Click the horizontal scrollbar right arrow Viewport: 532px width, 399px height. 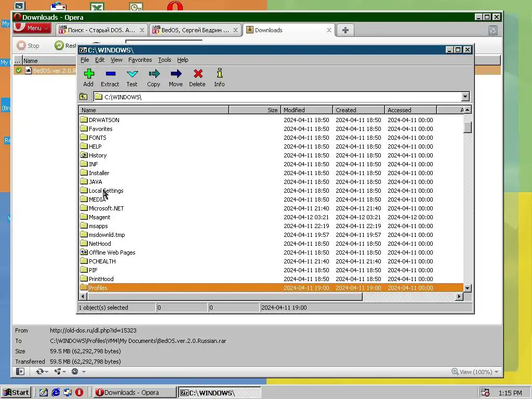[x=459, y=296]
